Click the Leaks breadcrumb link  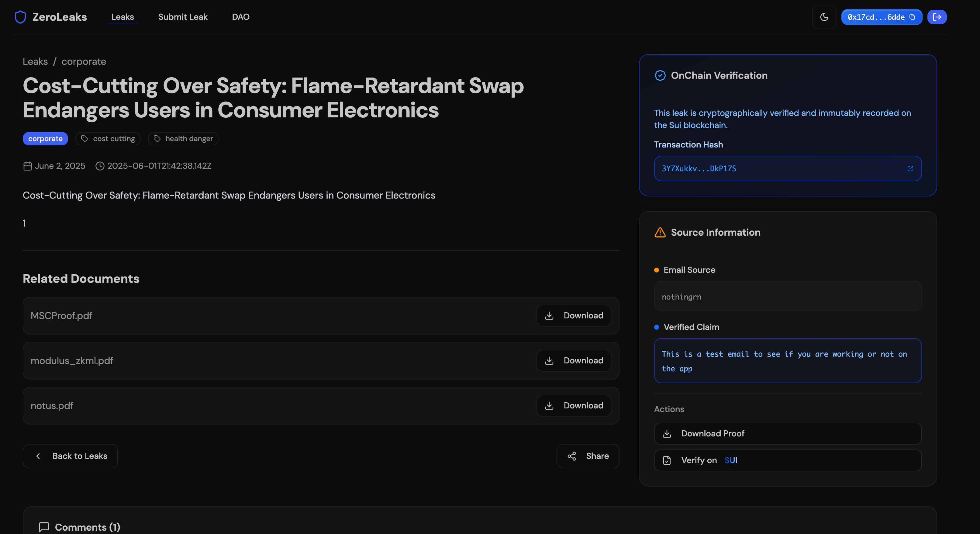tap(35, 62)
